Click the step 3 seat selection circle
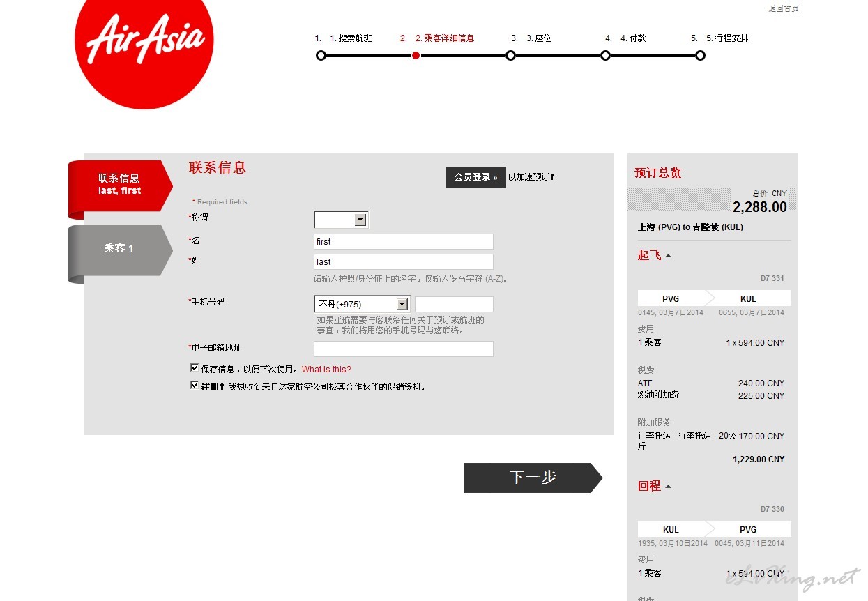The width and height of the screenshot is (868, 601). pyautogui.click(x=511, y=55)
